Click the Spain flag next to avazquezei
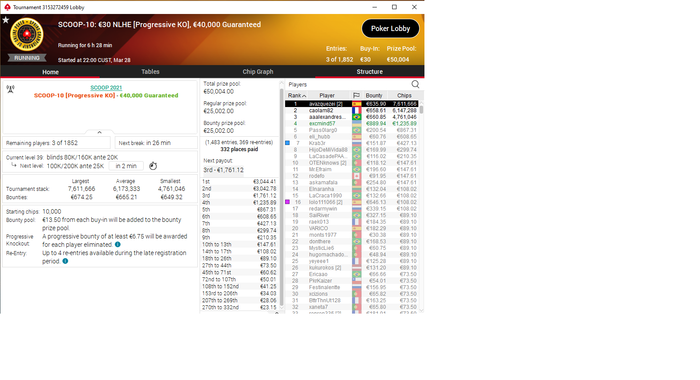700x380 pixels. click(x=356, y=104)
